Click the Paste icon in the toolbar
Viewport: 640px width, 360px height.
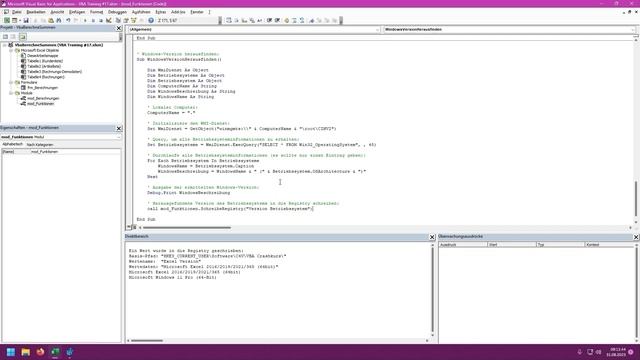51,20
